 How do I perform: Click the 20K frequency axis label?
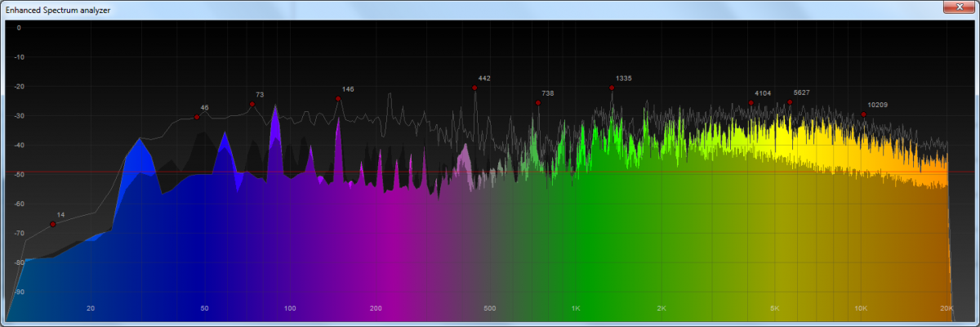946,308
